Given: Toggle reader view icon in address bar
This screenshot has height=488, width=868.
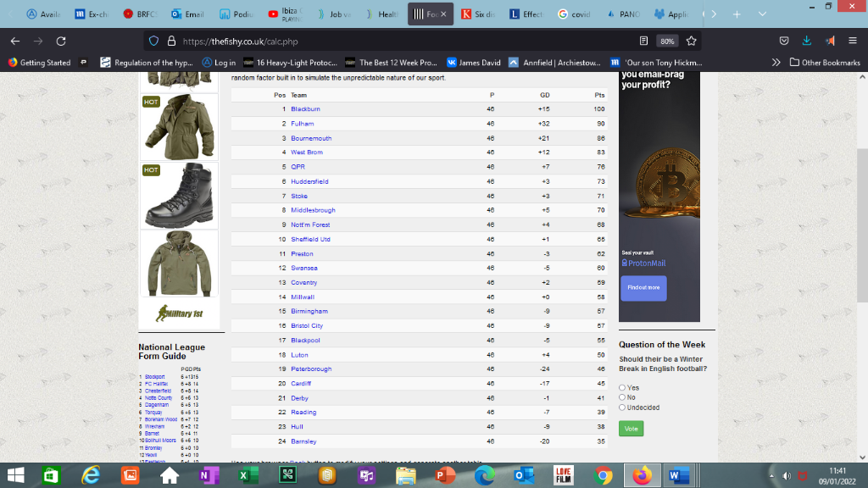Looking at the screenshot, I should pyautogui.click(x=643, y=41).
